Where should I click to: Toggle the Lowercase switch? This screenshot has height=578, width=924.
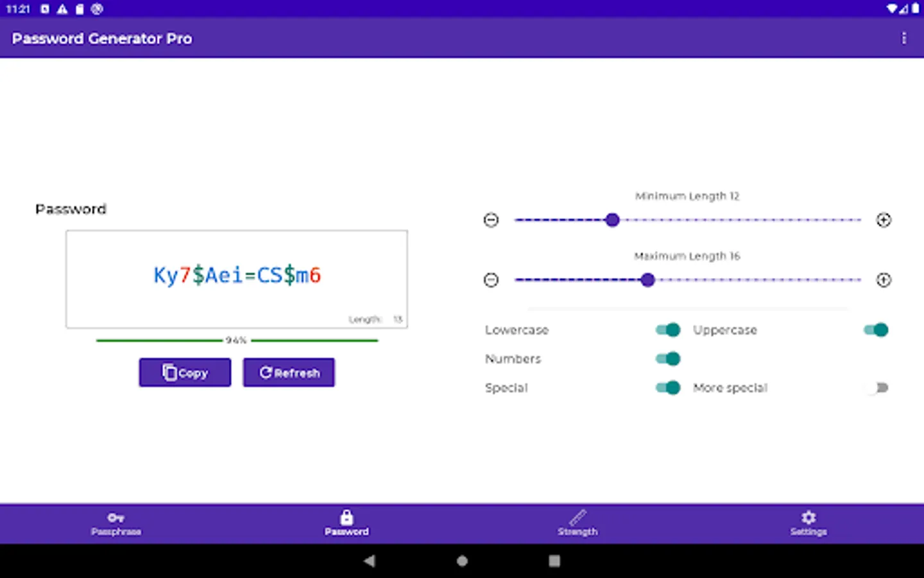click(x=668, y=330)
